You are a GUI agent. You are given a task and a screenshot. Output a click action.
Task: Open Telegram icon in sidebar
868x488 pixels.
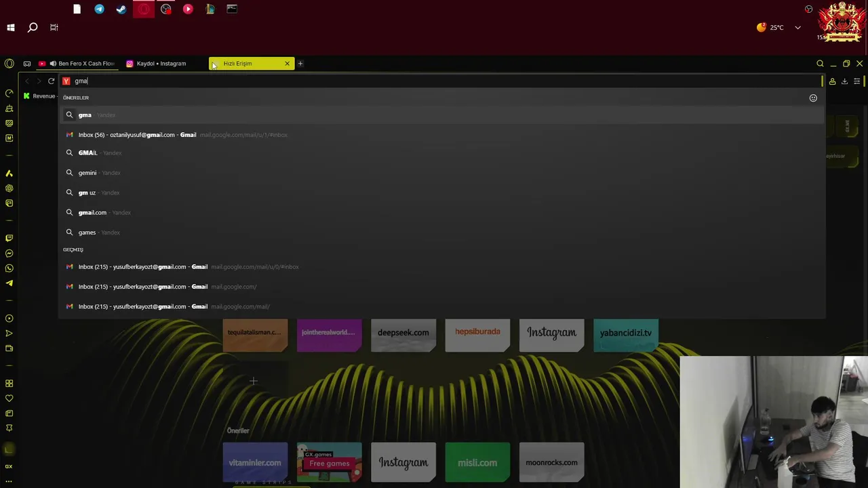coord(9,283)
